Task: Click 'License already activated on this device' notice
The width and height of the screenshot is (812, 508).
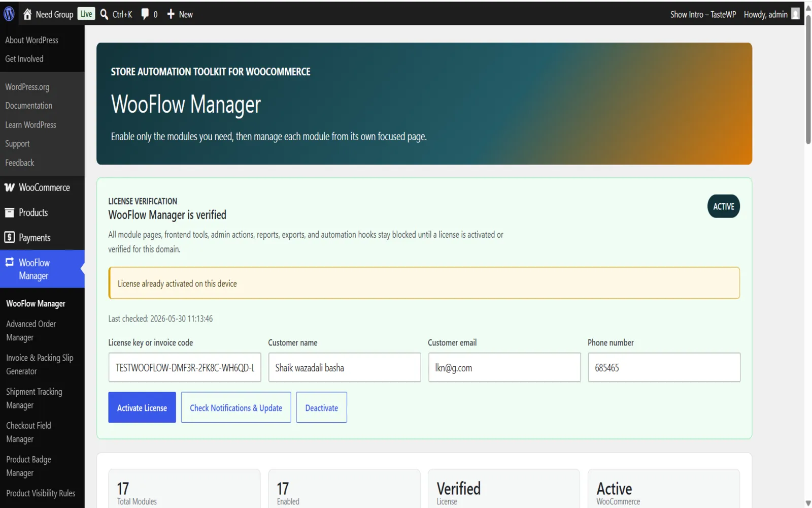Action: (424, 283)
